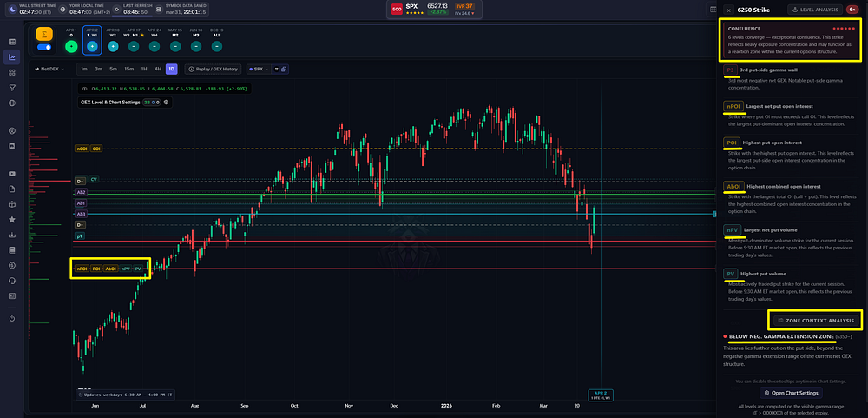Expand the IVx 24.6 indicator arrow
This screenshot has height=418, width=868.
473,12
